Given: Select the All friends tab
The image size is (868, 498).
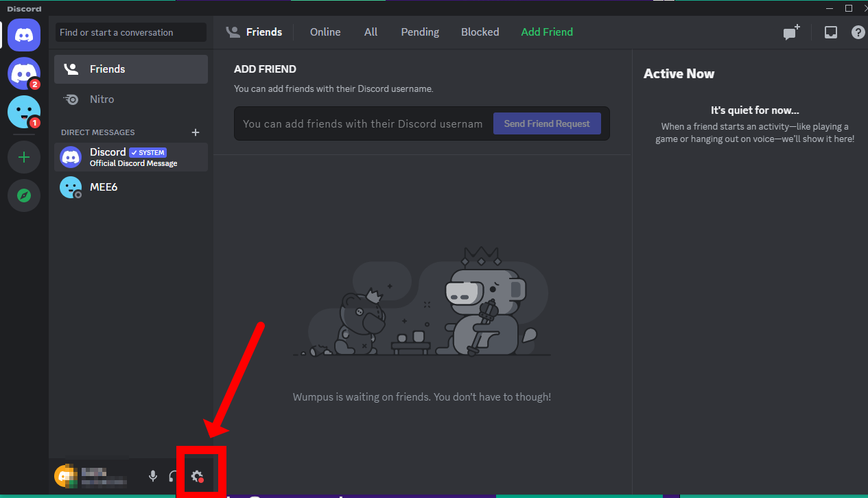Looking at the screenshot, I should pyautogui.click(x=371, y=32).
